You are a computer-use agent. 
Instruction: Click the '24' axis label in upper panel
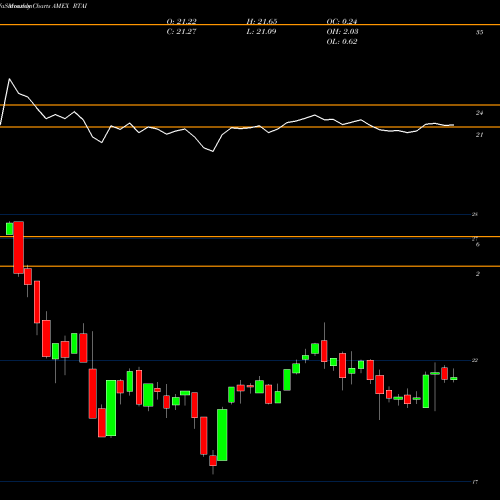(479, 113)
